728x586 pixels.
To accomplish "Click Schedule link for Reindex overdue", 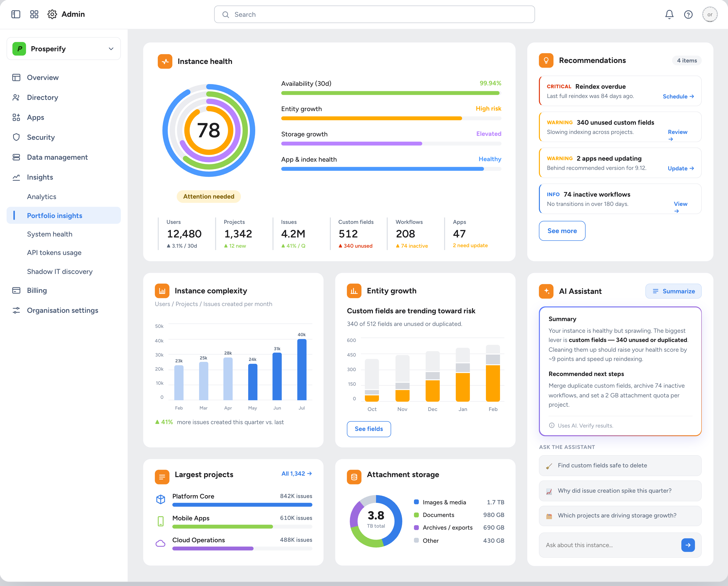I will click(x=678, y=96).
